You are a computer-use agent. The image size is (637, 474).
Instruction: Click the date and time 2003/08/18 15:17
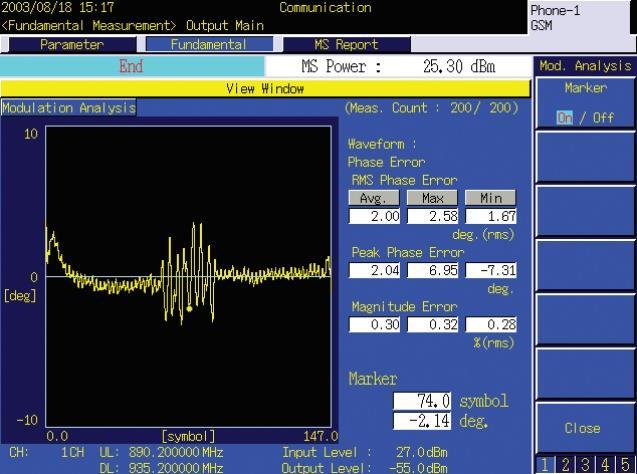pos(57,7)
